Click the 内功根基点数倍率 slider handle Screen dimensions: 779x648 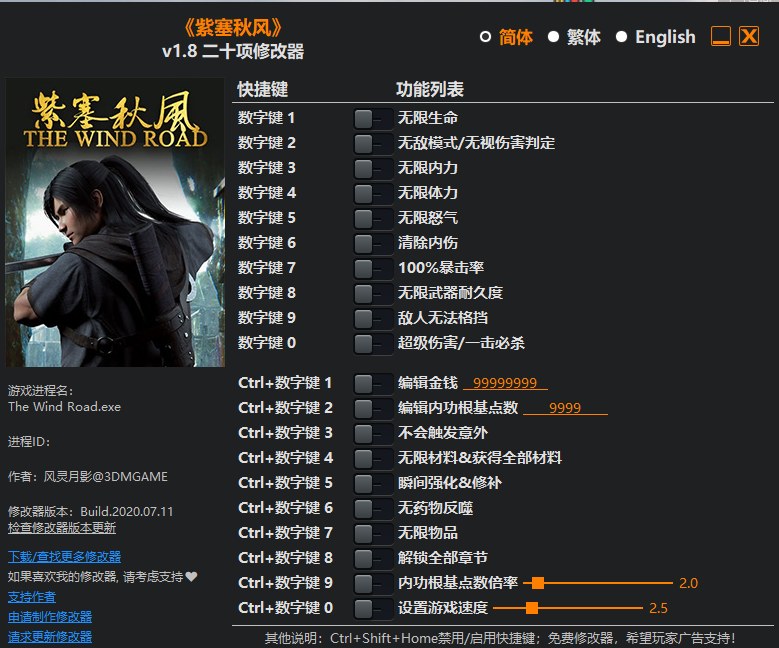click(538, 583)
